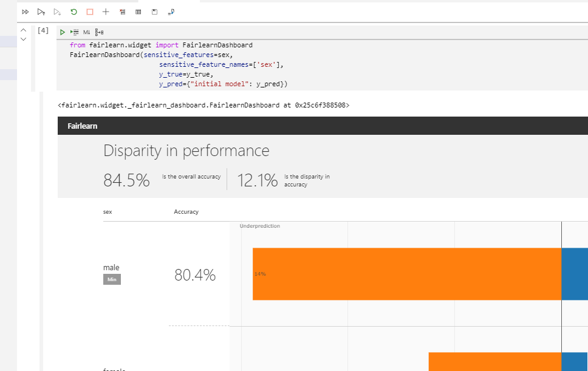Move cell up with up chevron
Viewport: 588px width, 371px height.
tap(23, 30)
